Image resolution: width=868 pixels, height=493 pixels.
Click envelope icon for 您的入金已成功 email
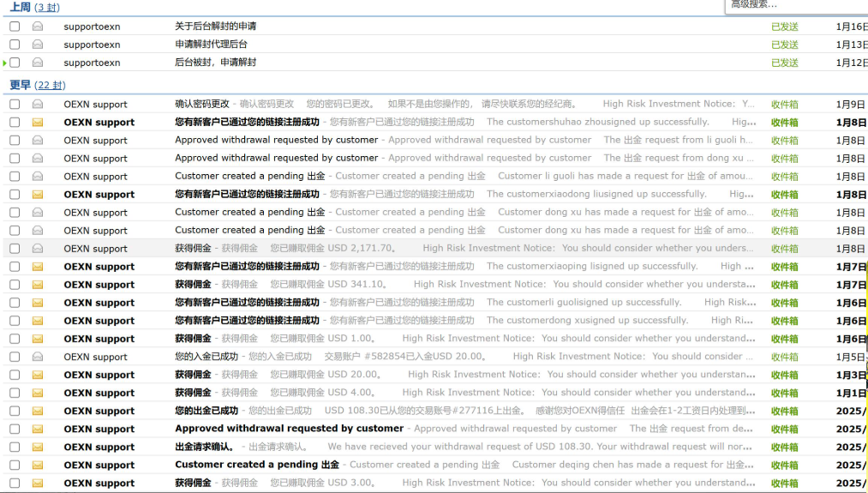pyautogui.click(x=38, y=357)
